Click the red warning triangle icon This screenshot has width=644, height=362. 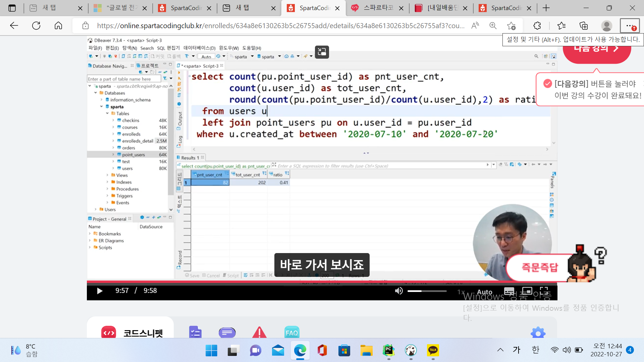click(x=259, y=332)
